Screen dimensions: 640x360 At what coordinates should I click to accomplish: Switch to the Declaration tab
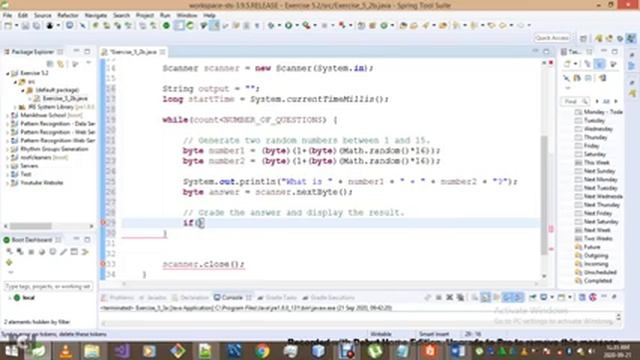coord(191,297)
